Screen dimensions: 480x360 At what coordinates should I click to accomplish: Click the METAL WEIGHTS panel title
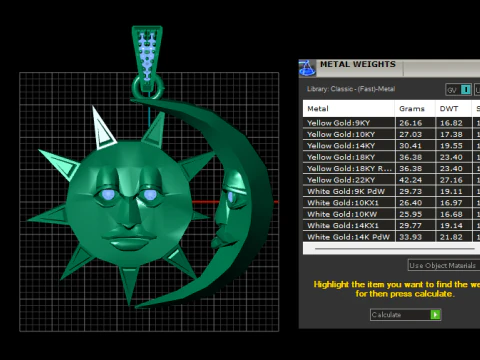[358, 64]
